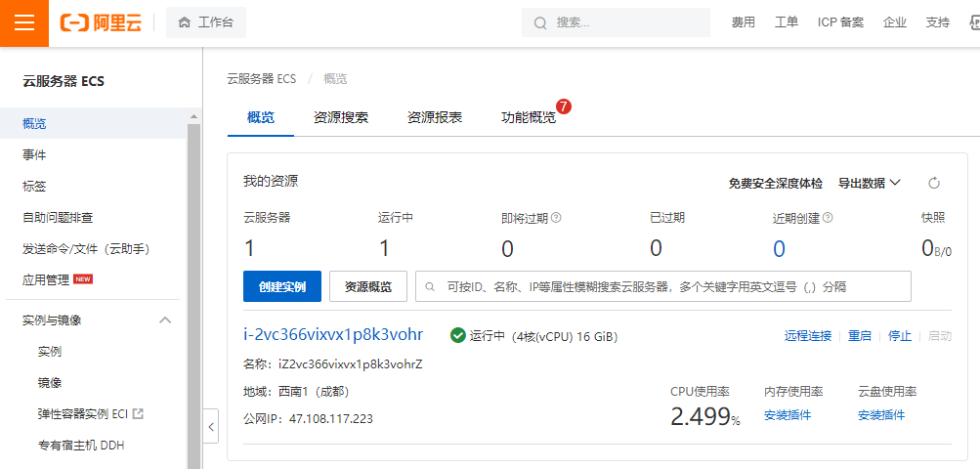The image size is (980, 469).
Task: Open the 工作台 workbench button
Action: (206, 22)
